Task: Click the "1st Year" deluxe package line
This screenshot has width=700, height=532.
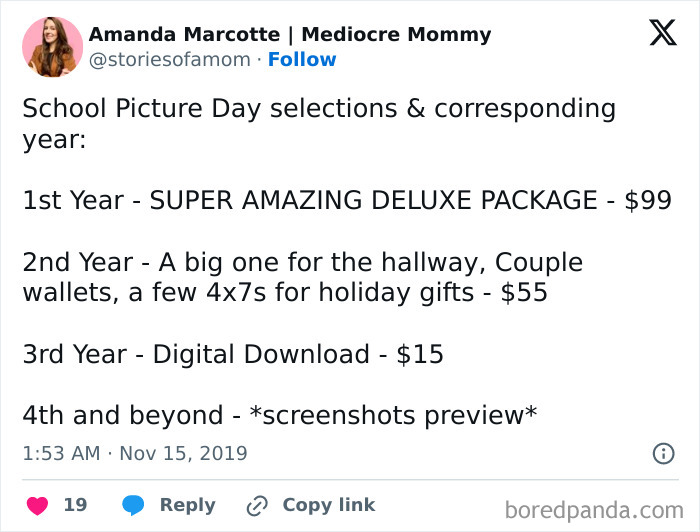Action: [346, 200]
